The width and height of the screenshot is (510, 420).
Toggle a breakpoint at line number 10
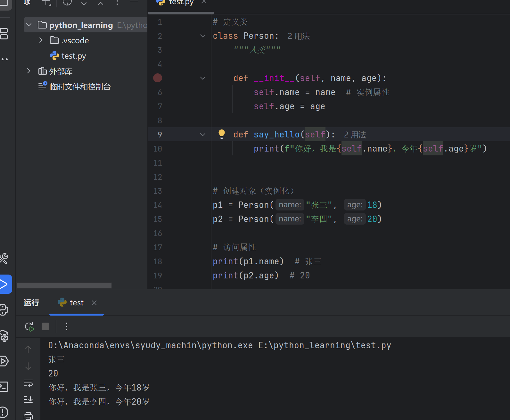click(158, 149)
